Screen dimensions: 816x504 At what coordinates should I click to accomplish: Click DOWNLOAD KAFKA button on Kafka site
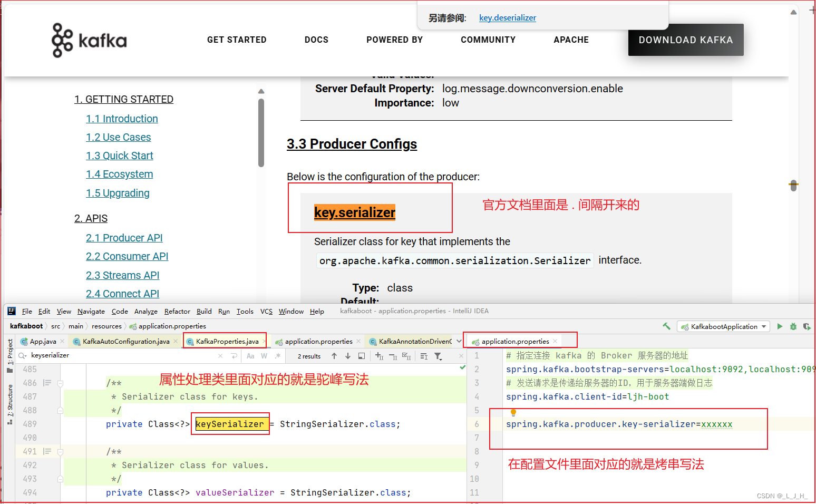686,40
